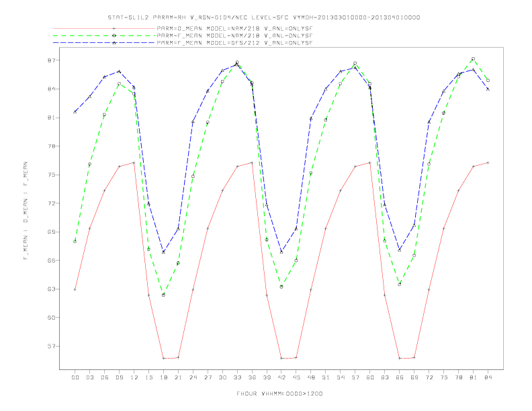Click y-axis tick label 84

tap(52, 89)
